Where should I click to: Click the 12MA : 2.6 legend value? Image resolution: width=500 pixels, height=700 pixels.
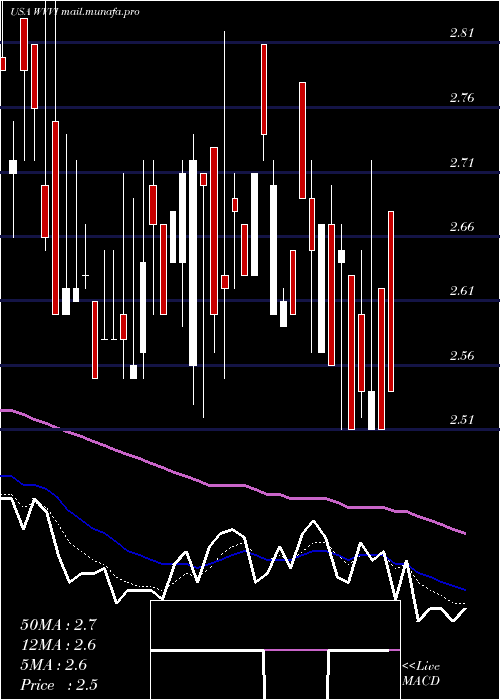(58, 645)
